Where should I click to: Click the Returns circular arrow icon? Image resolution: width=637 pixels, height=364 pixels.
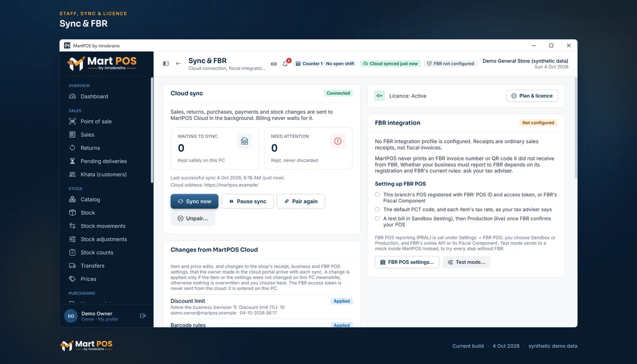(x=73, y=148)
